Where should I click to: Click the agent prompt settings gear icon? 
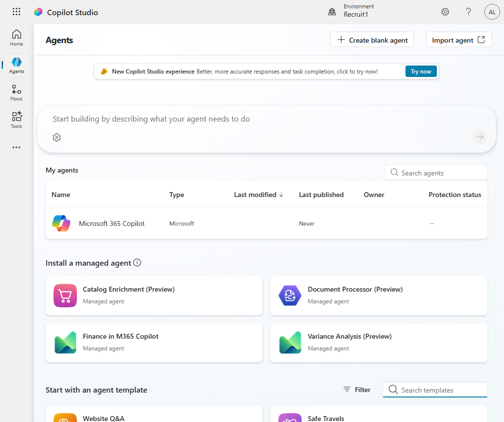(56, 138)
